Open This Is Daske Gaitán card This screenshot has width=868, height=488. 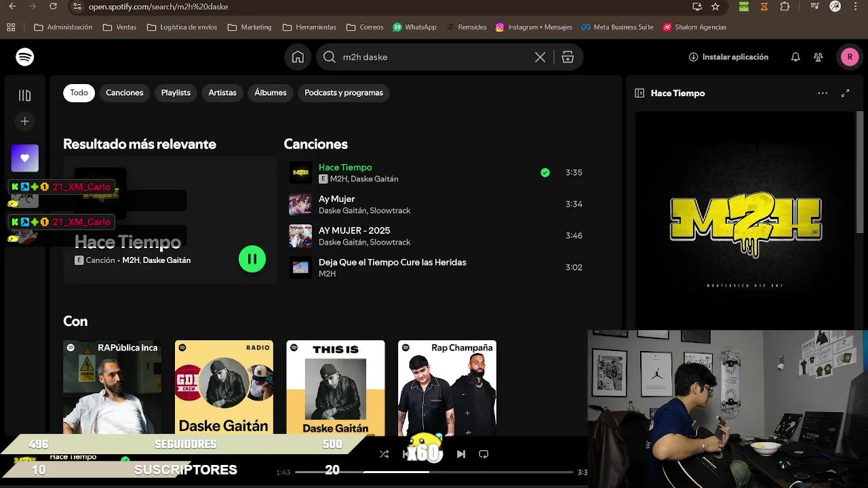(336, 388)
